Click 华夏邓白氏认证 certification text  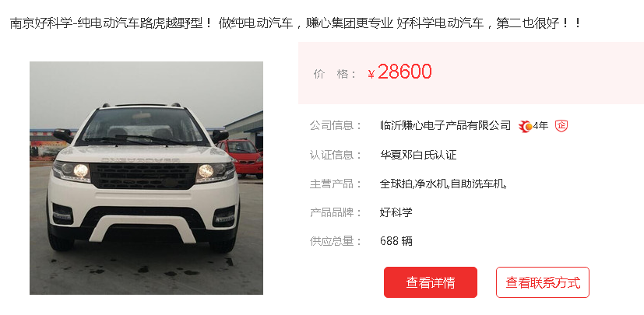[x=418, y=155]
